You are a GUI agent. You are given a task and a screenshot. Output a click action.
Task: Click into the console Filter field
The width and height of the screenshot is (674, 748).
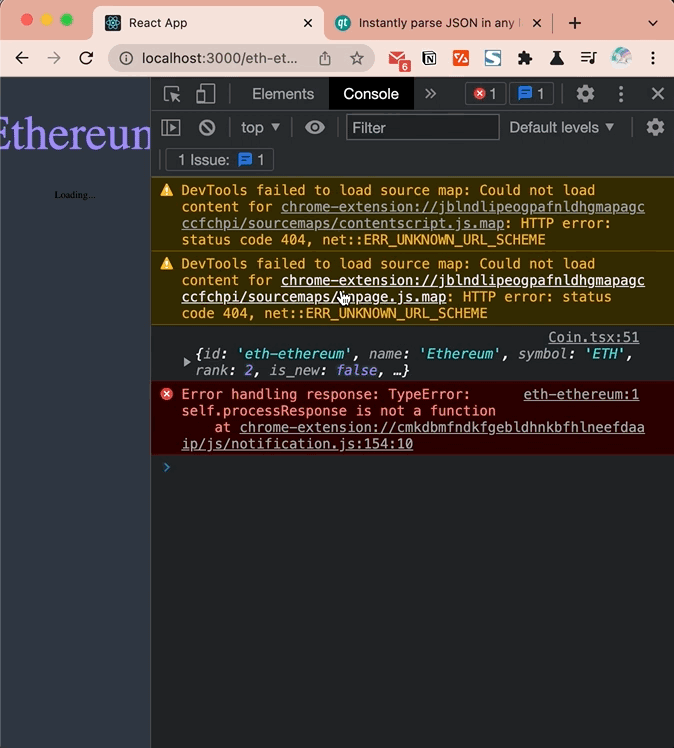tap(423, 127)
